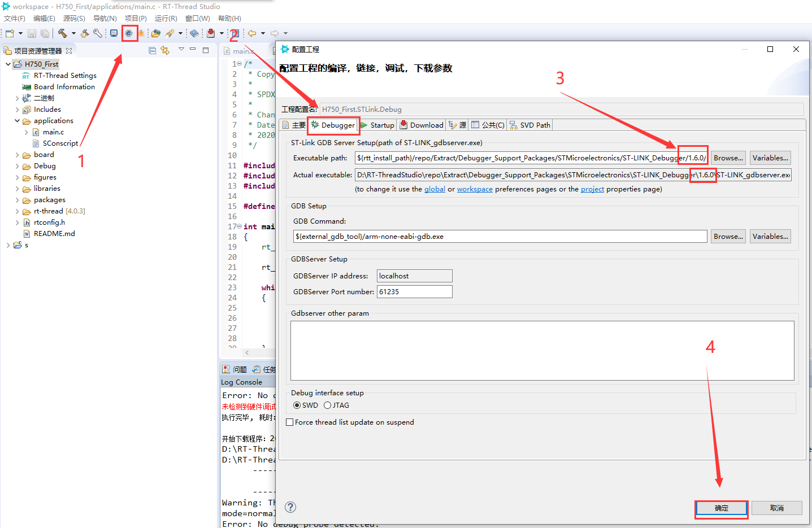Maximize the project explorer panel
812x528 pixels.
206,50
